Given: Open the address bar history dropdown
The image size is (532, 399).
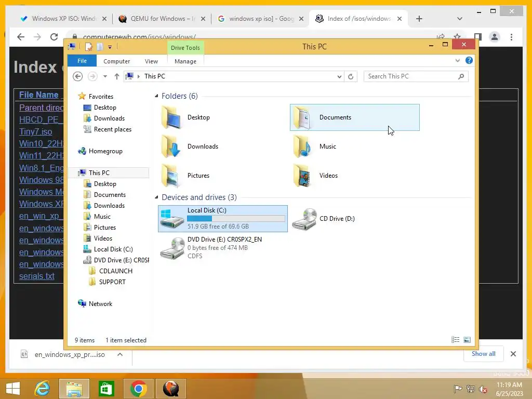Looking at the screenshot, I should pos(339,77).
